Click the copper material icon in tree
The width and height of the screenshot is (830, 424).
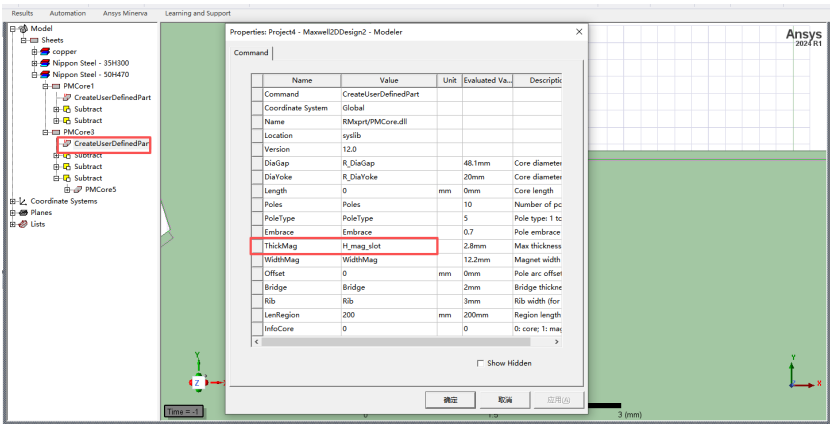(46, 51)
